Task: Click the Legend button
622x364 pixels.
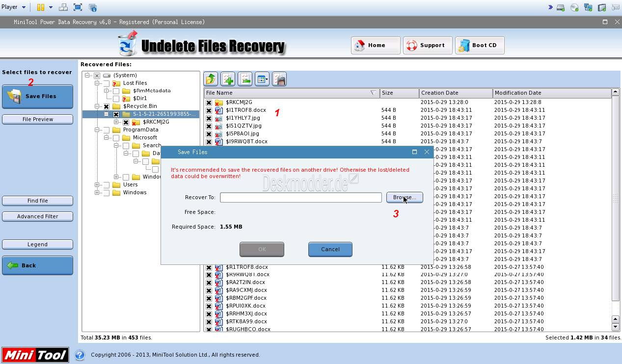Action: coord(37,244)
